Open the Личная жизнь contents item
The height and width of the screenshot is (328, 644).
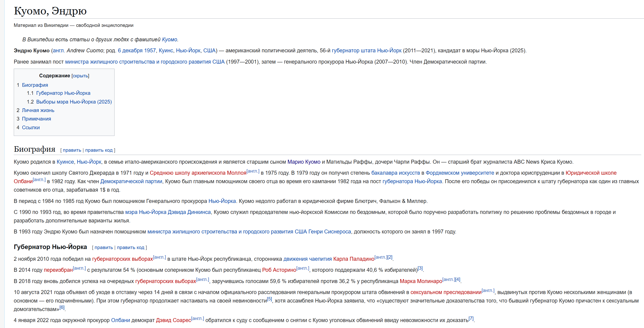coord(38,110)
